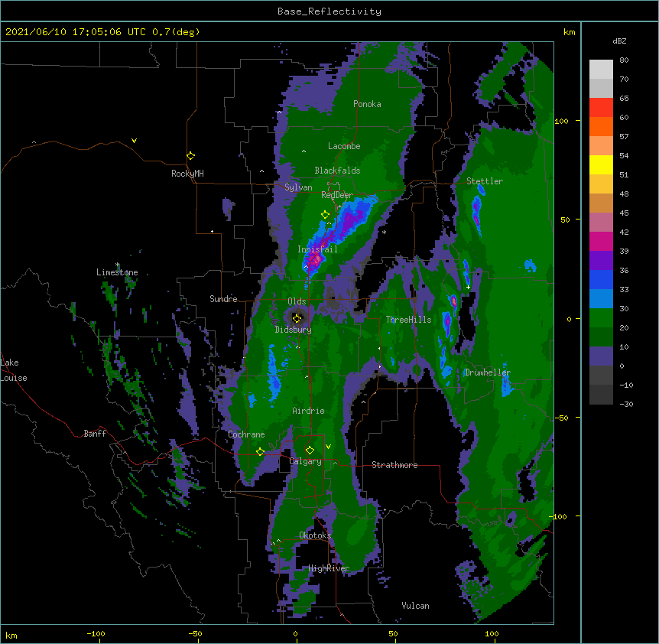Select the Didsbury label

294,330
